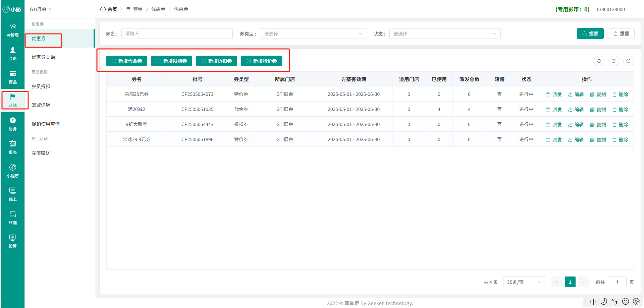Expand the 状态 dropdown
The width and height of the screenshot is (644, 308).
tap(445, 34)
